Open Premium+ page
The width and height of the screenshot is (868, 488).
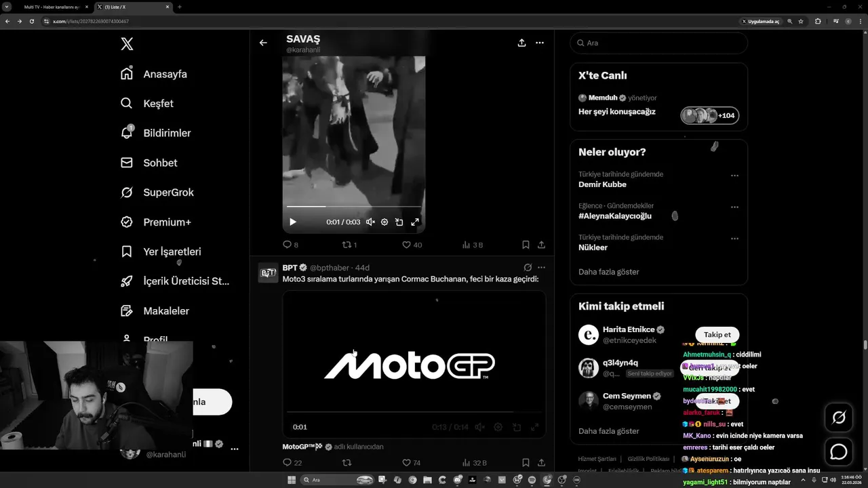click(155, 222)
